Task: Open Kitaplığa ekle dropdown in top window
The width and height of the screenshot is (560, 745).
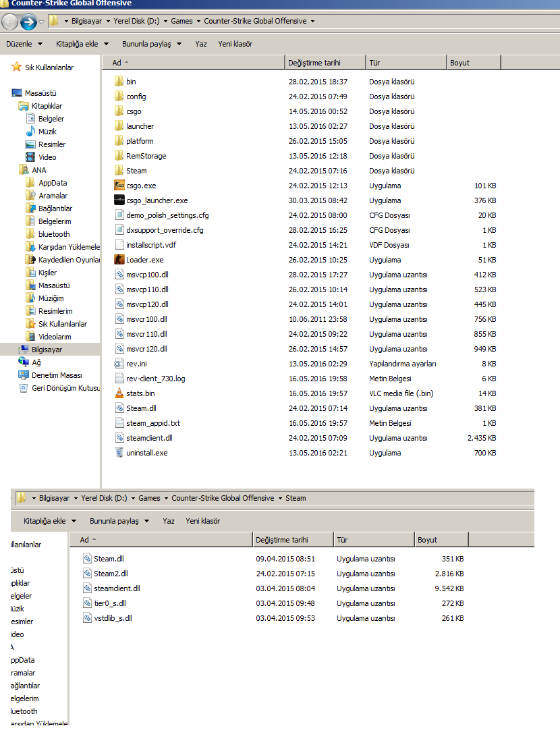Action: tap(82, 44)
